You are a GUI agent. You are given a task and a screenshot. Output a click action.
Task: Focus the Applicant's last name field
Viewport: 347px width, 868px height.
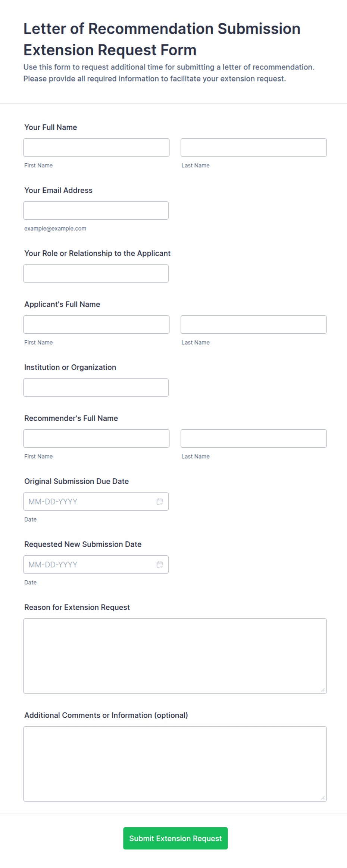coord(254,324)
